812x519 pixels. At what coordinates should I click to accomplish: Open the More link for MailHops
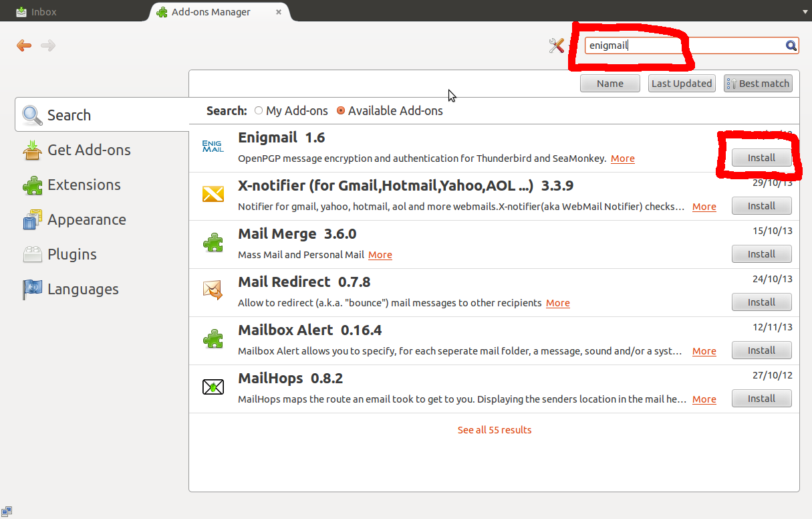[x=704, y=399]
